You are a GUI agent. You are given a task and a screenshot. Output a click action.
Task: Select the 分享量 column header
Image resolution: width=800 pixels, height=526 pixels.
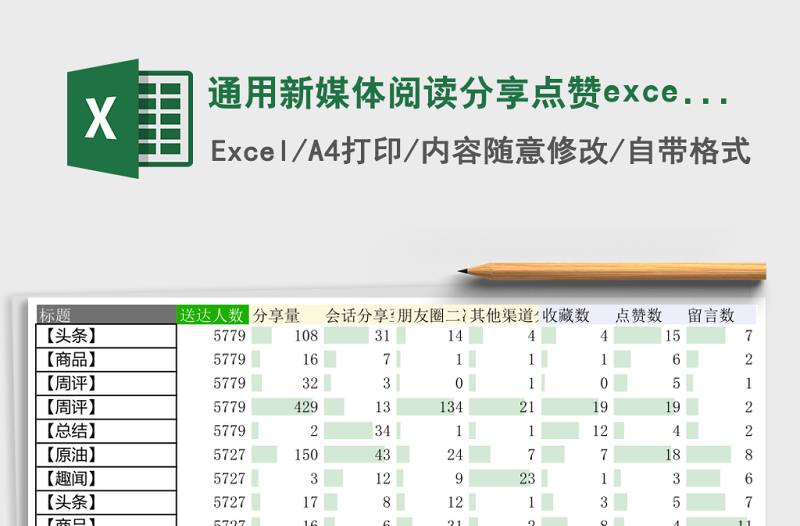[285, 315]
